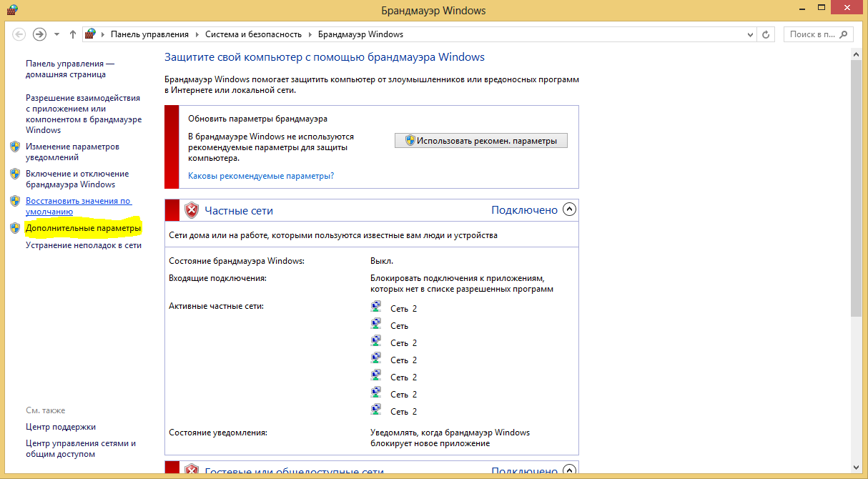The height and width of the screenshot is (479, 868).
Task: Click red shield icon beside Частные сети
Action: (x=192, y=210)
